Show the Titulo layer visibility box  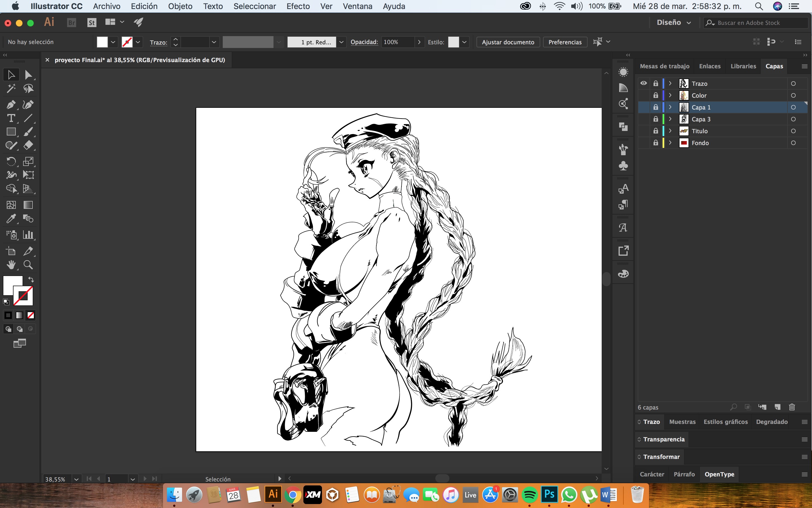(x=644, y=131)
